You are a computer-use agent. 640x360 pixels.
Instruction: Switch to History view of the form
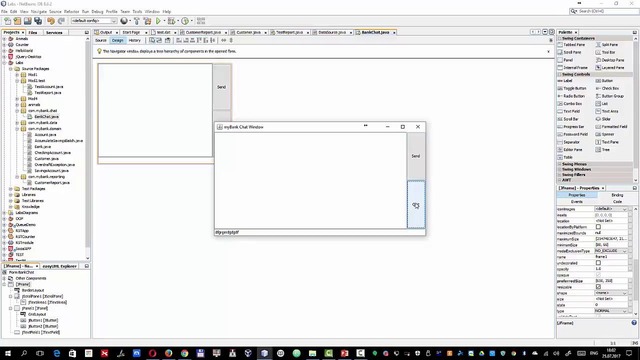[135, 40]
